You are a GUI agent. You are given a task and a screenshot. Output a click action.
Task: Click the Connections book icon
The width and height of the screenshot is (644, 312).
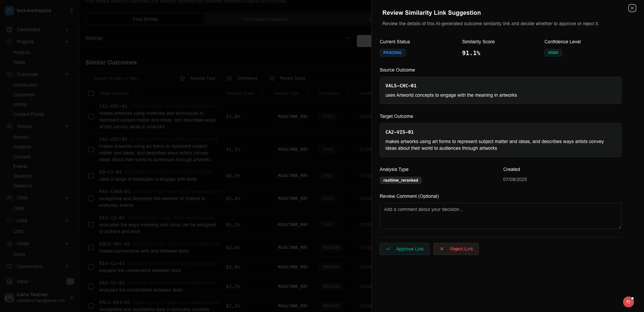(x=9, y=266)
